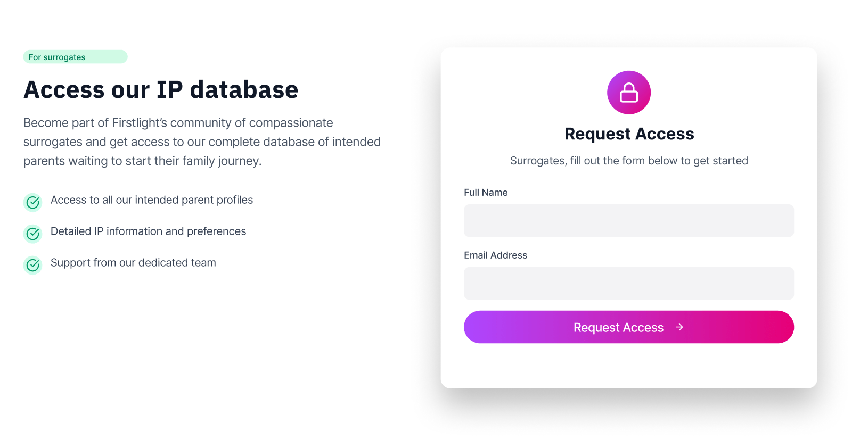
Task: Click the checkmark icon beside Support from dedicated team
Action: [33, 265]
